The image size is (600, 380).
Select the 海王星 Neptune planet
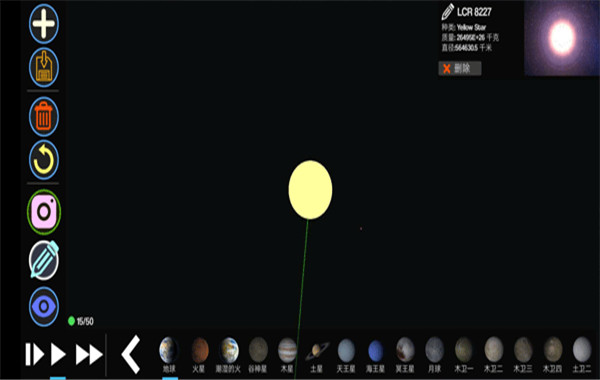(375, 355)
